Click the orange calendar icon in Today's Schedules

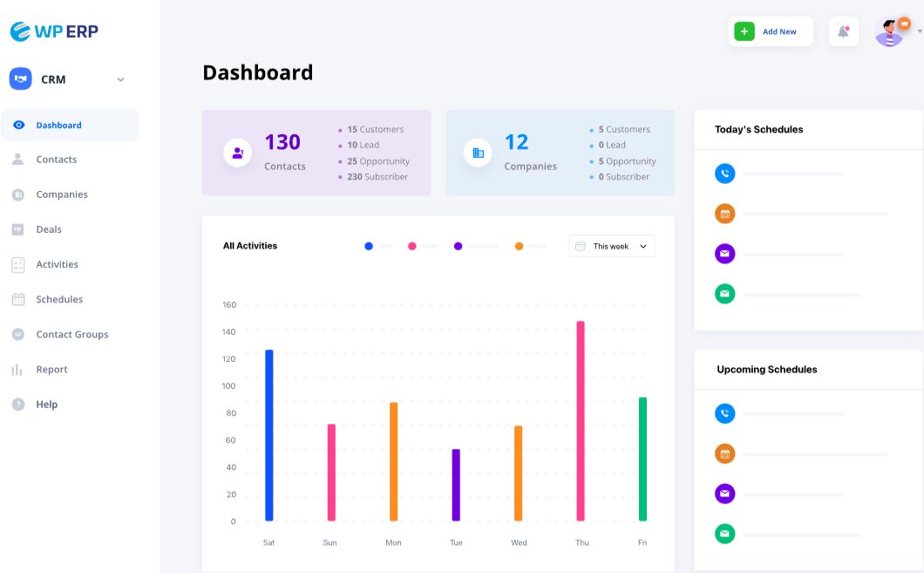point(724,214)
